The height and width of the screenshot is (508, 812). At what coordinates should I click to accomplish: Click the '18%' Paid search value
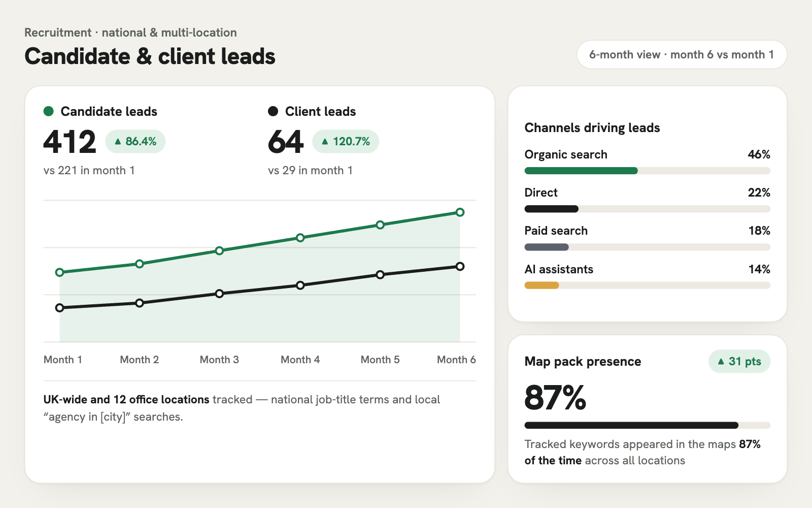(x=759, y=231)
